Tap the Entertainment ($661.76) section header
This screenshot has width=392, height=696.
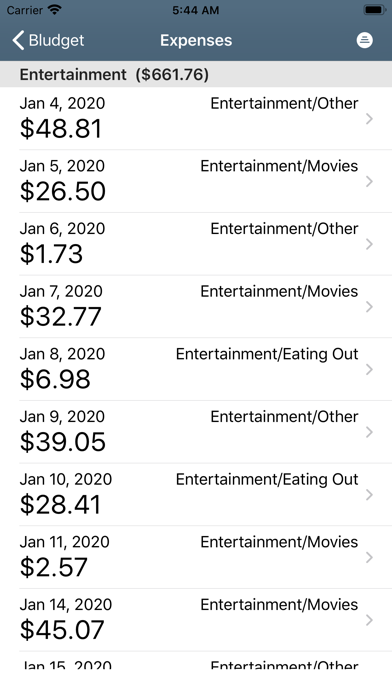[x=196, y=74]
